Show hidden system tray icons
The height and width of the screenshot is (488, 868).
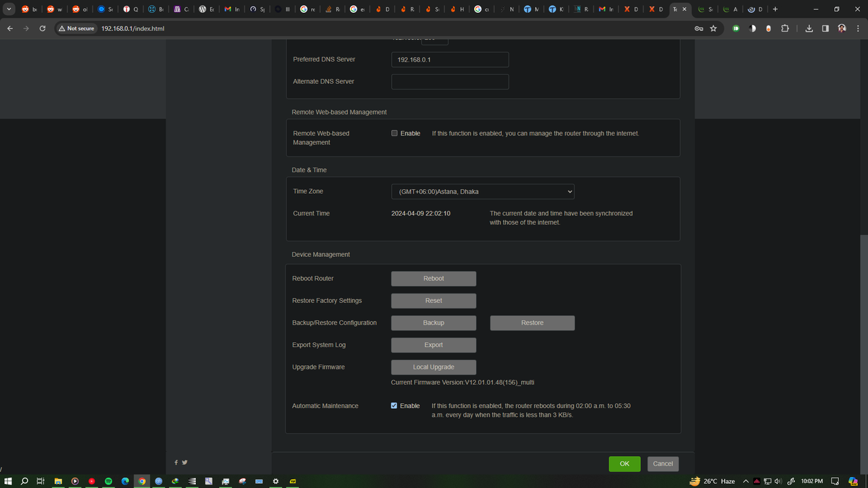point(747,481)
